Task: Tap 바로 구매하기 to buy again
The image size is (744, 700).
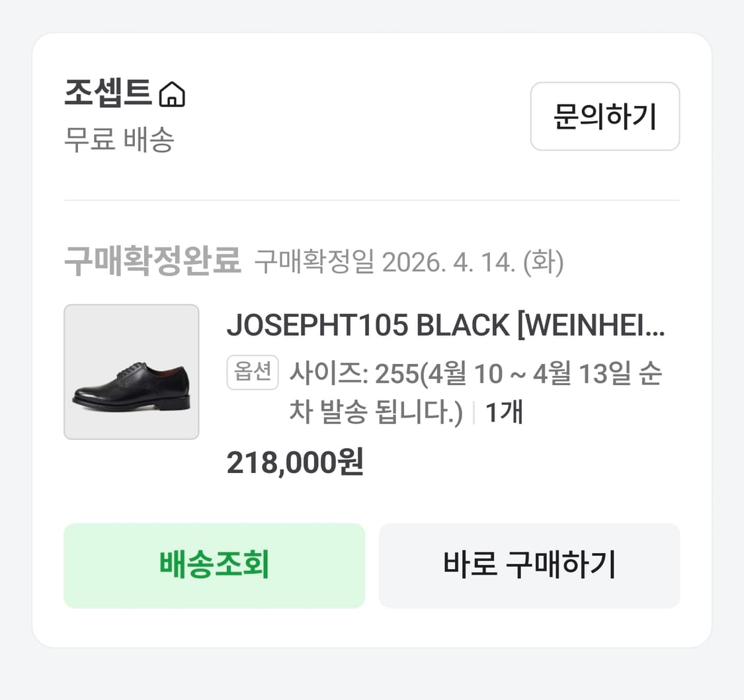Action: pyautogui.click(x=529, y=566)
